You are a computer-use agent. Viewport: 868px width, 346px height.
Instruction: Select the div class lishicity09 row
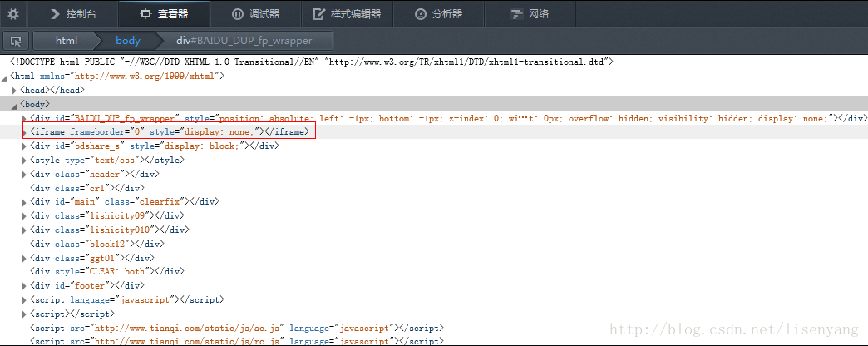[107, 216]
